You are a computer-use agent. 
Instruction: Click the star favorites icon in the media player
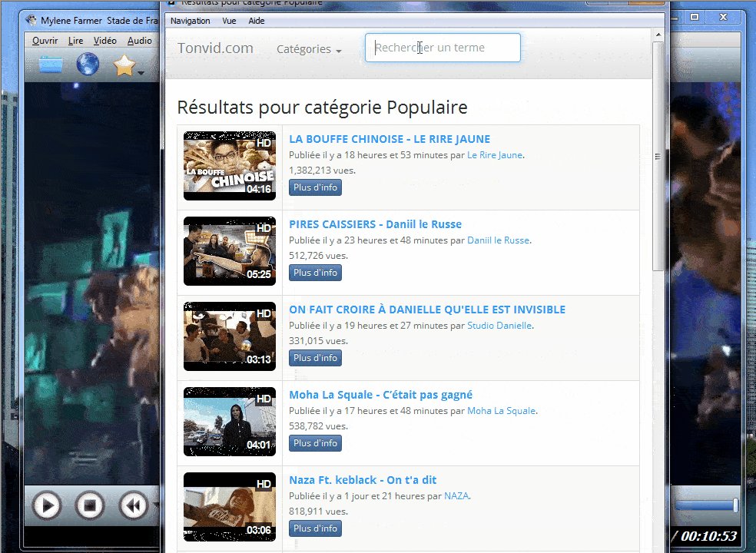124,65
